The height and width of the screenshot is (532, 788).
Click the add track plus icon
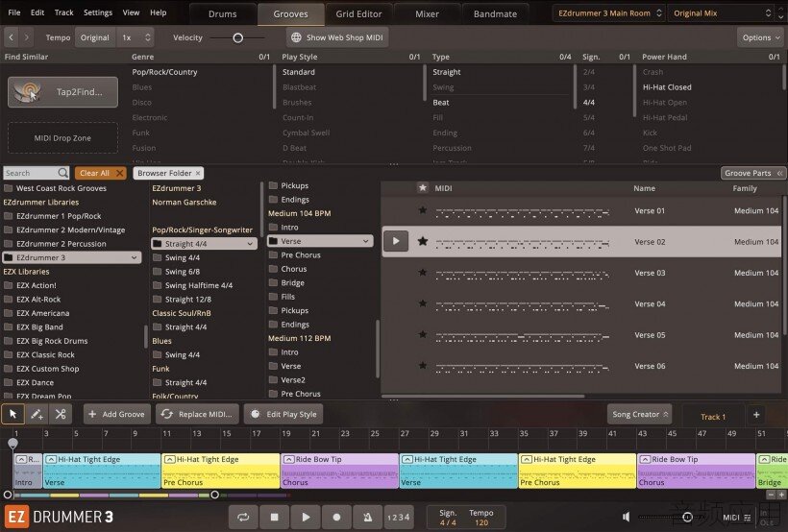(x=756, y=415)
